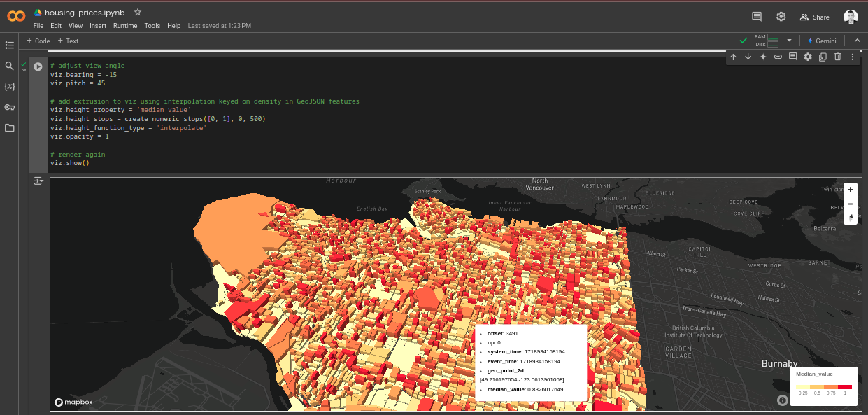Add a new Code cell

pyautogui.click(x=38, y=41)
